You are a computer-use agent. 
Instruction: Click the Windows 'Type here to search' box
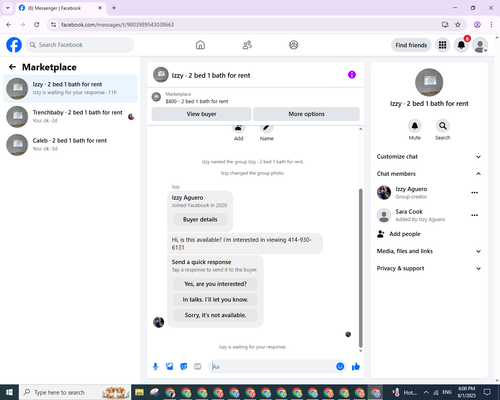(75, 392)
